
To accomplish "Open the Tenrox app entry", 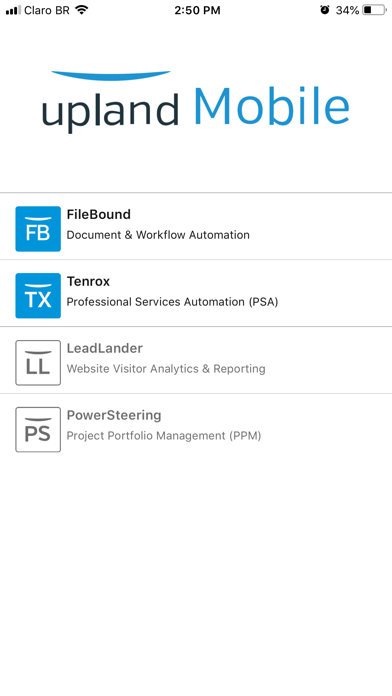I will pos(196,293).
